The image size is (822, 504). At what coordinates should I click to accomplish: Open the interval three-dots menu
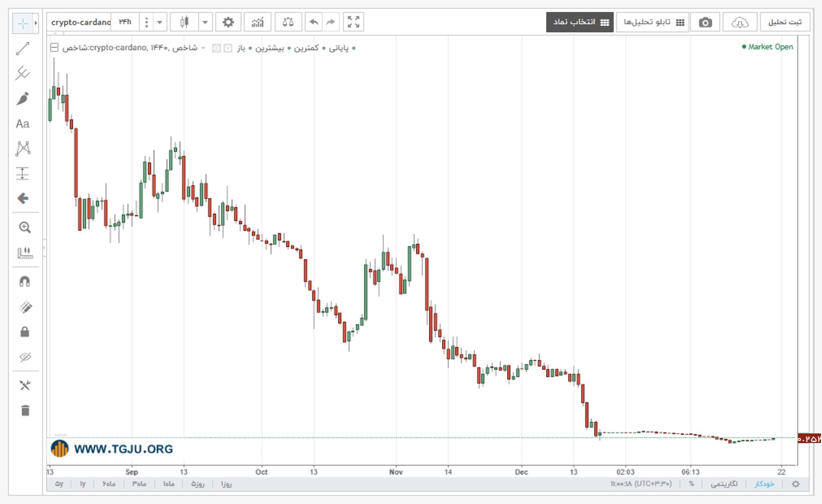(147, 22)
